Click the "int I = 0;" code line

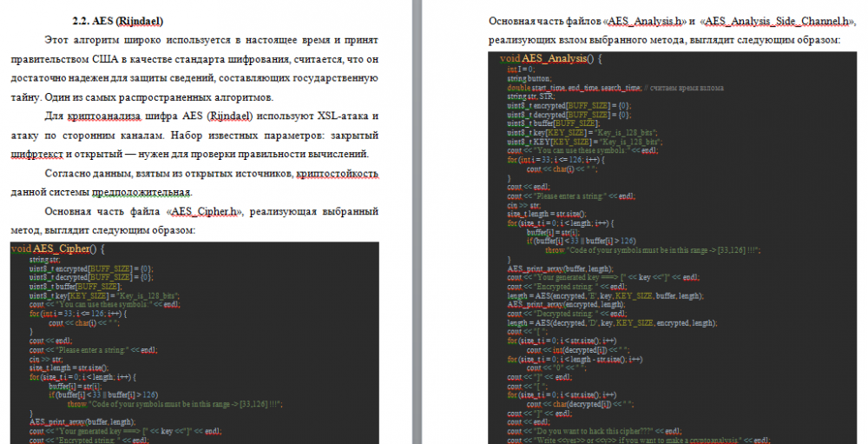(521, 69)
